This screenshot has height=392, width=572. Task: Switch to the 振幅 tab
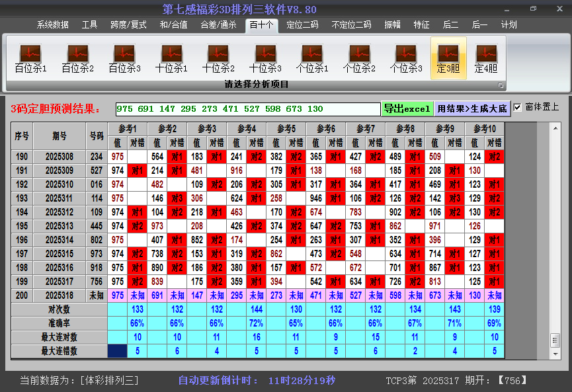391,24
